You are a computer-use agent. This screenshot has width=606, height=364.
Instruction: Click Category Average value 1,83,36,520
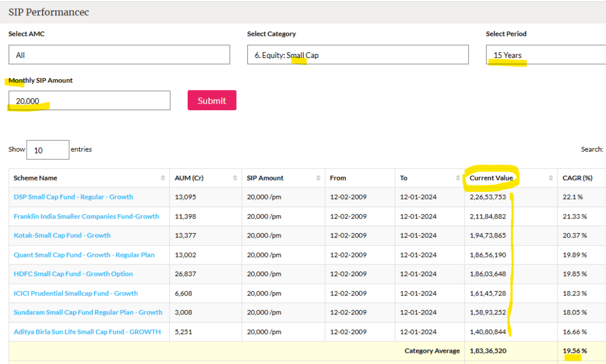(x=488, y=351)
